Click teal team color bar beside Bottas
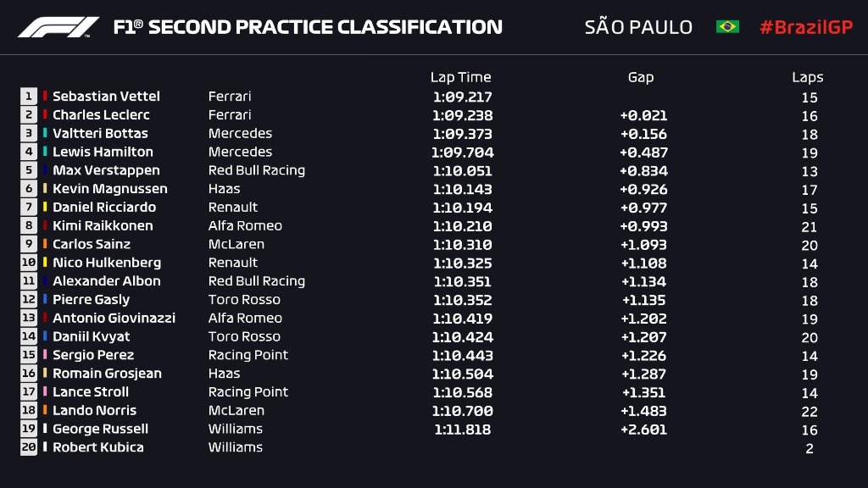Viewport: 868px width, 488px height. [x=45, y=133]
